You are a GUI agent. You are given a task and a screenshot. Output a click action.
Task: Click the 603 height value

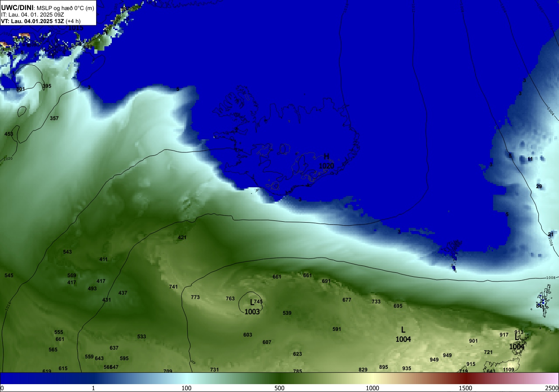pos(248,335)
